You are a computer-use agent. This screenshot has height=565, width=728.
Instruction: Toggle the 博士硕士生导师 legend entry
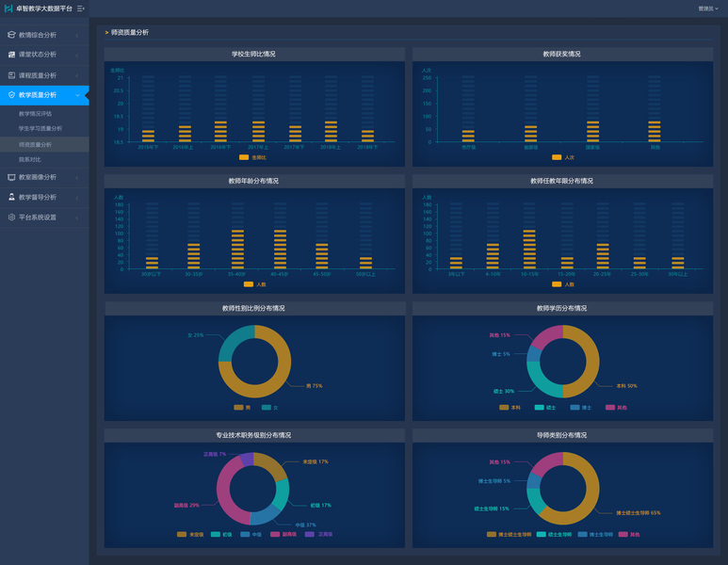[x=509, y=534]
